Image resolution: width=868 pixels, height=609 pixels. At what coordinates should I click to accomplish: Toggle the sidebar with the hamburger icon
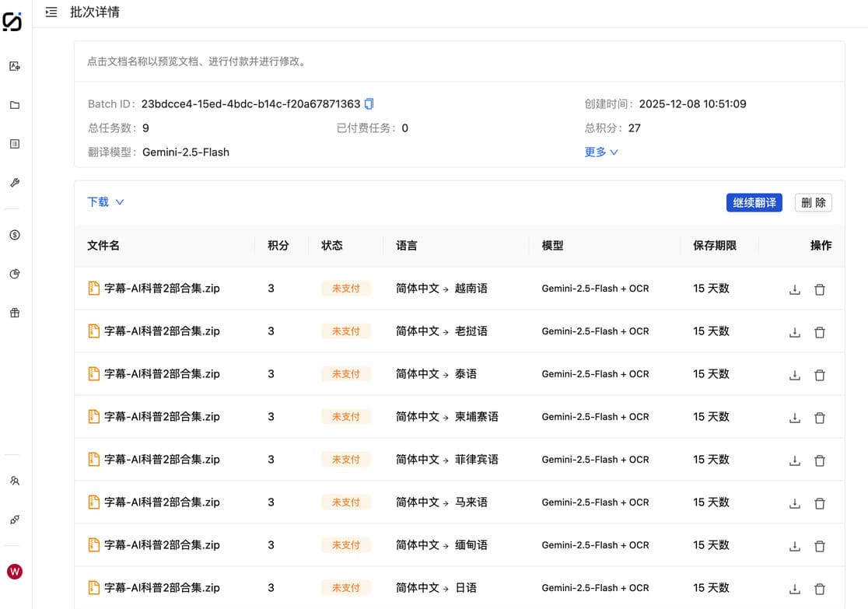point(51,12)
